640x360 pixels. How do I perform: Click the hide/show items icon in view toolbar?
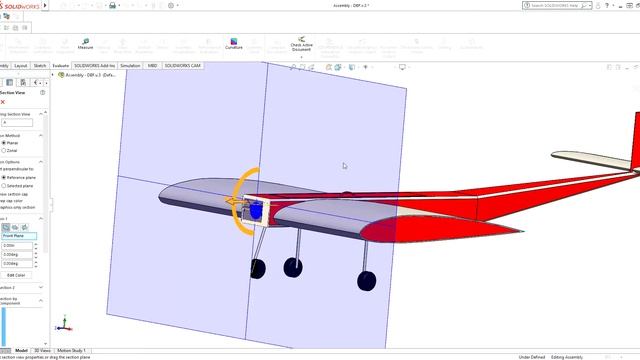tap(366, 67)
